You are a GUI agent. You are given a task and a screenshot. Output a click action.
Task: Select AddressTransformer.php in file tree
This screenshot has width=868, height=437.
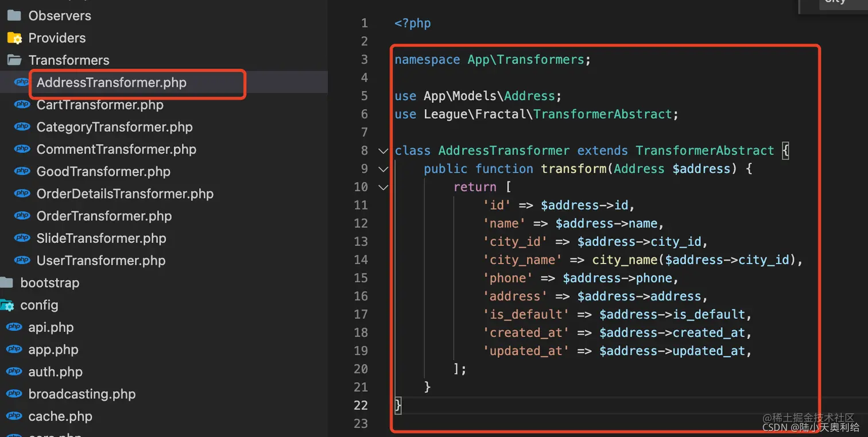click(x=111, y=83)
